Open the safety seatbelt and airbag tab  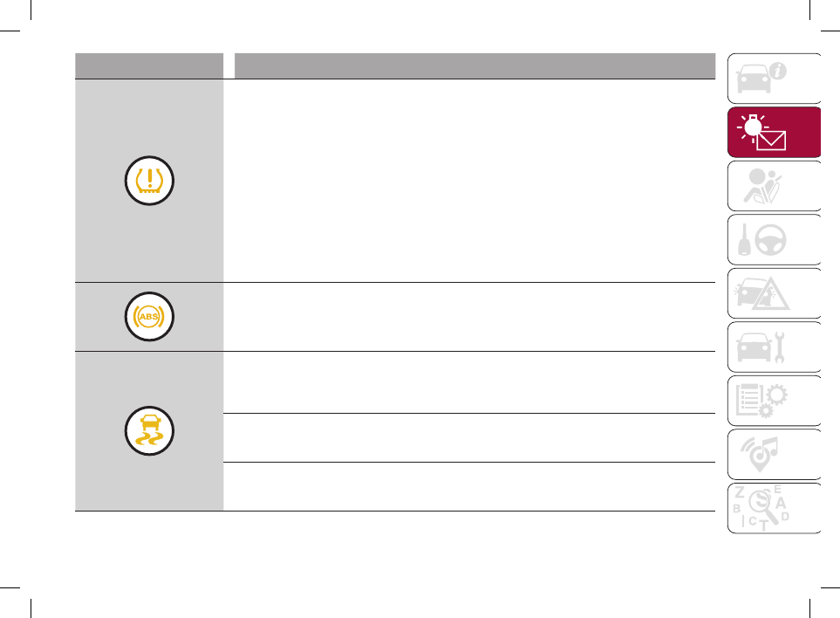(774, 186)
